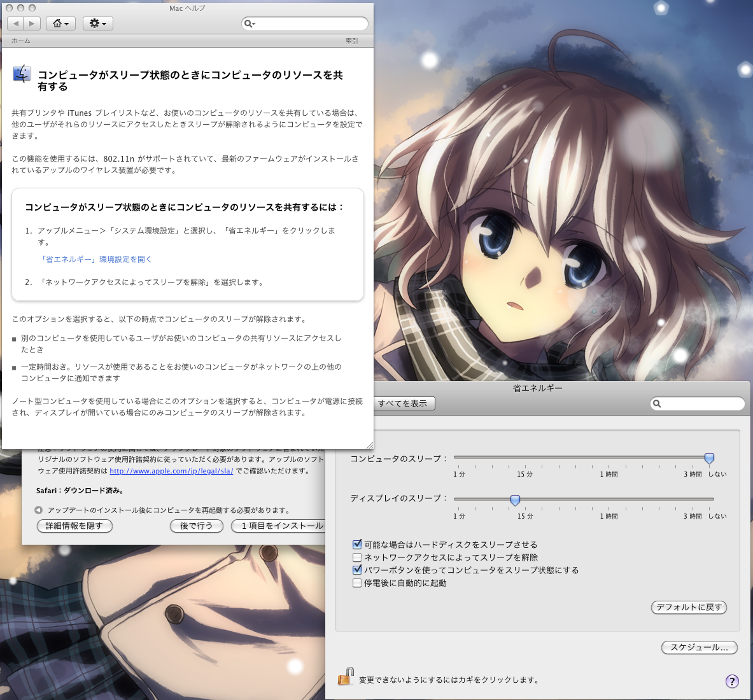The width and height of the screenshot is (753, 700).
Task: Click the forward arrow in Mac Help
Action: point(32,24)
